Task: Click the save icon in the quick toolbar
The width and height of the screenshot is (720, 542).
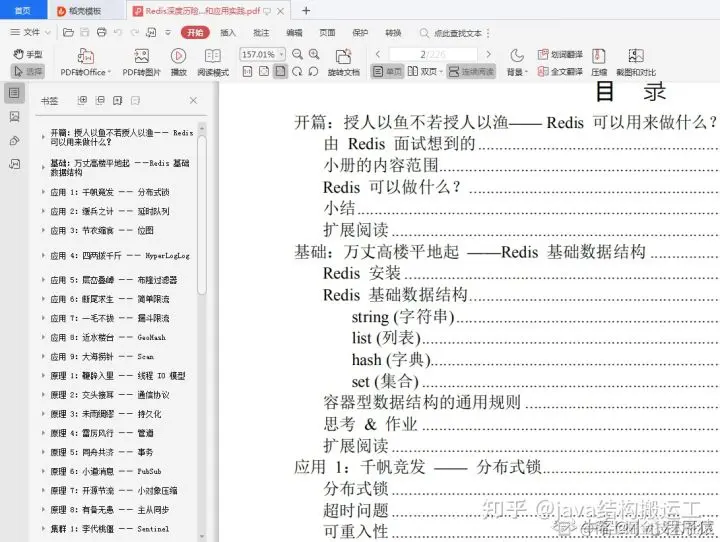Action: click(x=84, y=32)
